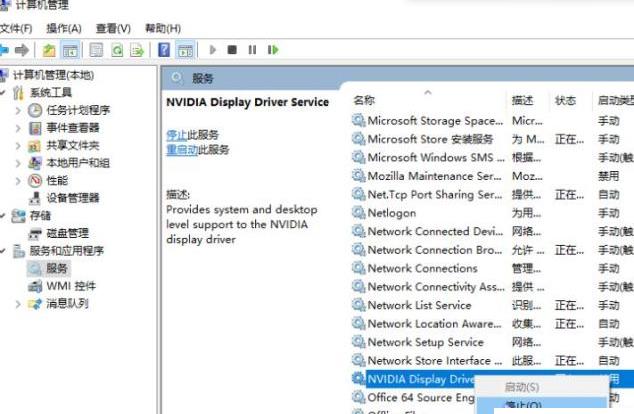The image size is (634, 414).
Task: Click the start service play icon
Action: 213,50
